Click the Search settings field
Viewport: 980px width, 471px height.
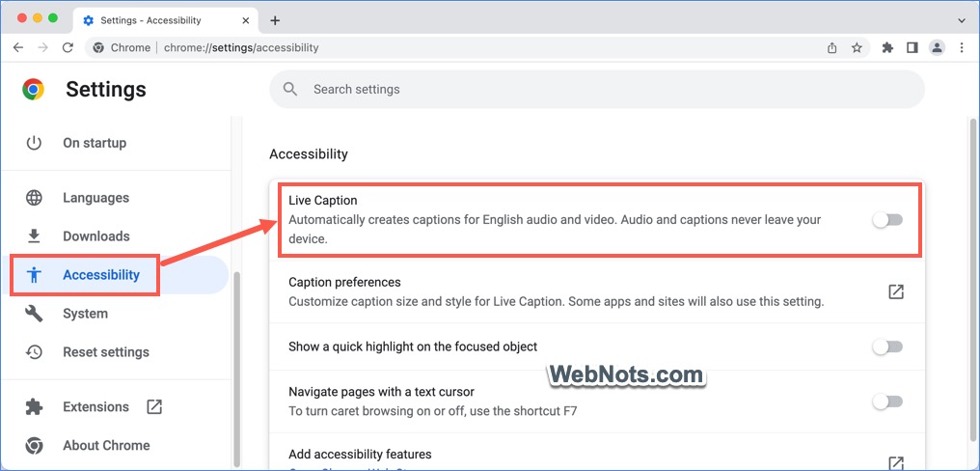596,90
